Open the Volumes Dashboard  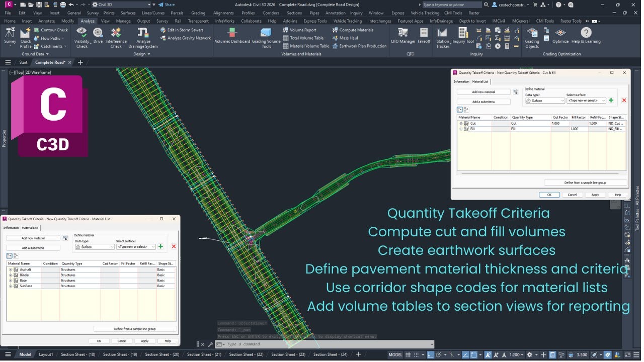click(x=232, y=36)
